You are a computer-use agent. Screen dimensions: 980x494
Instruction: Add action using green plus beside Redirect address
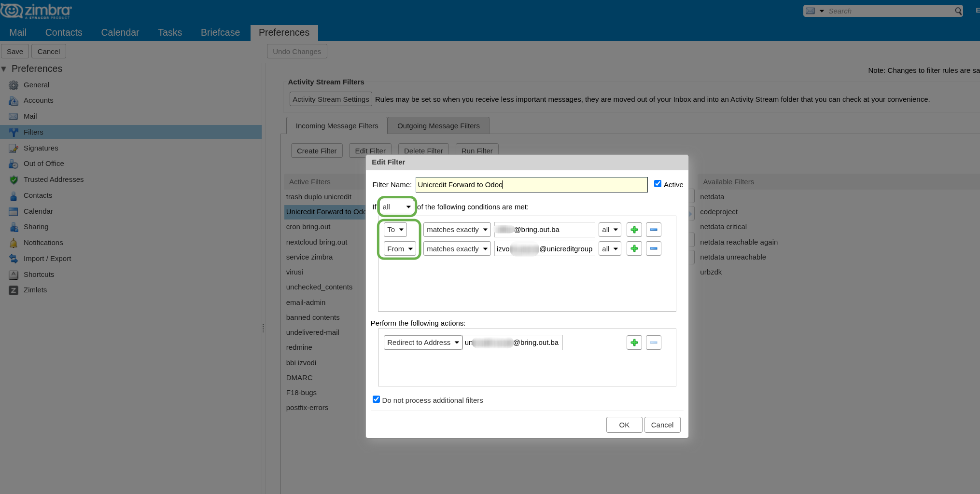[634, 343]
